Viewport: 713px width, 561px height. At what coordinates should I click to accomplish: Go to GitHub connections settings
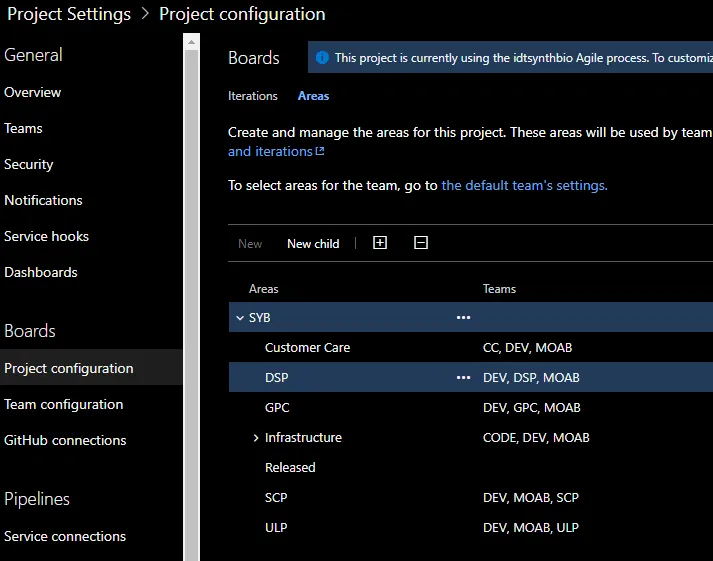click(x=65, y=440)
